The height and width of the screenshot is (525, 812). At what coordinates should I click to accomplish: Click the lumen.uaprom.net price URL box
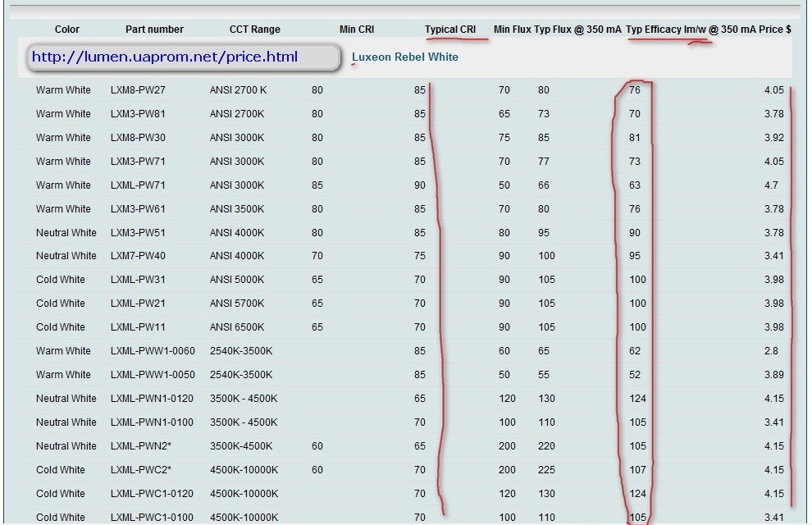184,57
